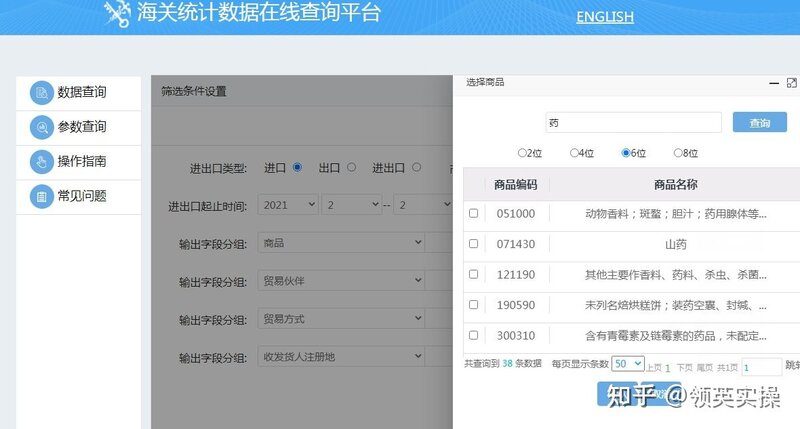Click the commodity search input field
Image resolution: width=800 pixels, height=429 pixels.
pos(633,122)
